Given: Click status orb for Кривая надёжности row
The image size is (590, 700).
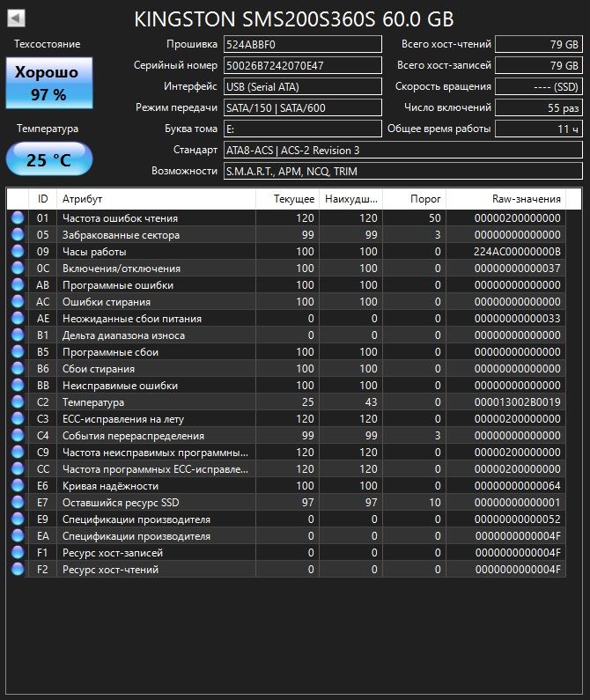Looking at the screenshot, I should (x=18, y=486).
